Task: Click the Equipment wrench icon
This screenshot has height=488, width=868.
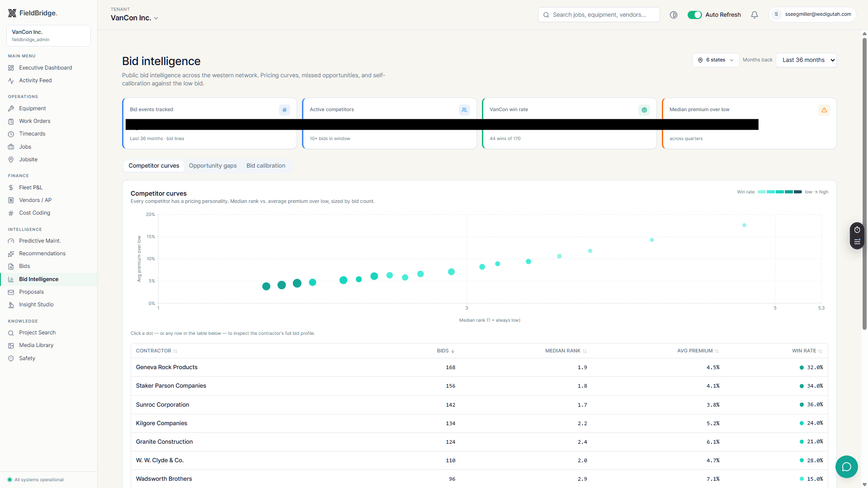Action: pyautogui.click(x=11, y=108)
